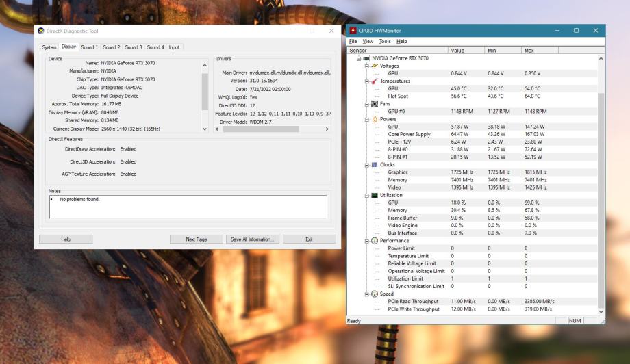Click the Notes text box saying No problems found
The height and width of the screenshot is (364, 630).
pos(188,207)
